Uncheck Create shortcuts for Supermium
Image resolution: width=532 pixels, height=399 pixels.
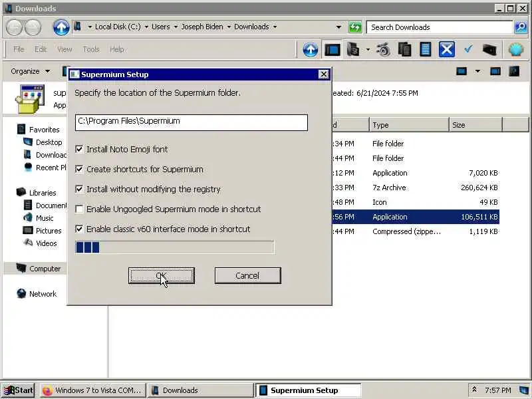point(79,169)
